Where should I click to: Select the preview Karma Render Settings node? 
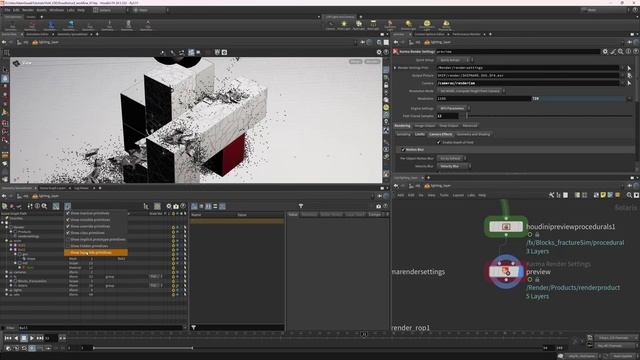[x=506, y=271]
